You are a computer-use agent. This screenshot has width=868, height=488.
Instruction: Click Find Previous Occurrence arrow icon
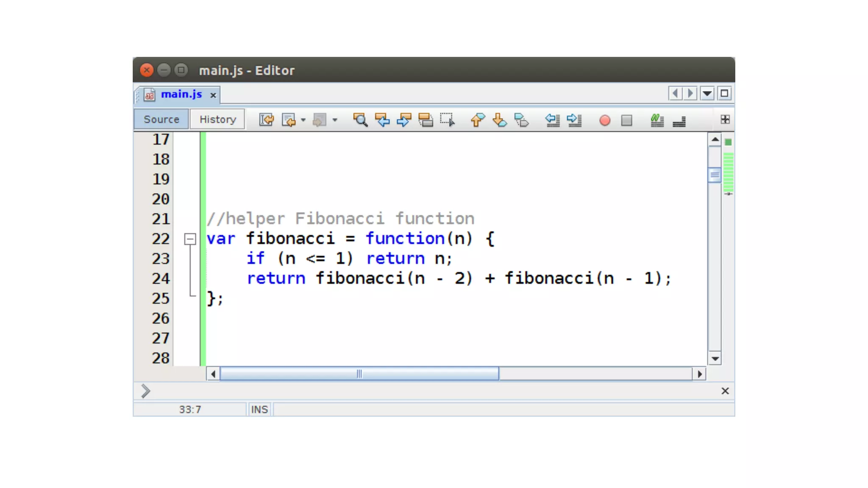point(382,120)
